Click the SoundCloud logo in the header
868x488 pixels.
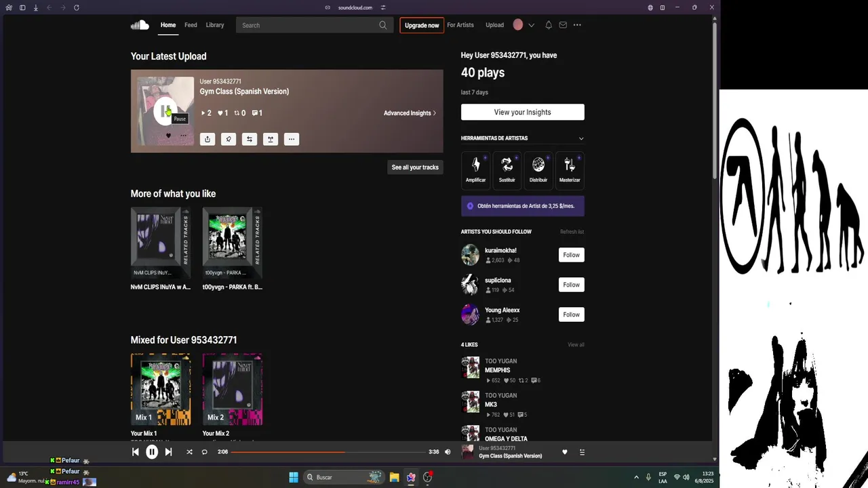point(140,25)
